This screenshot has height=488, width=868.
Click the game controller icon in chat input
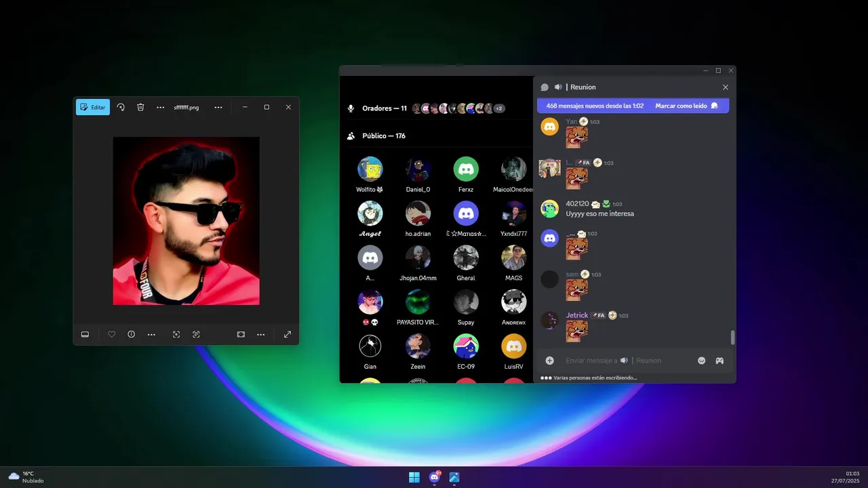719,361
